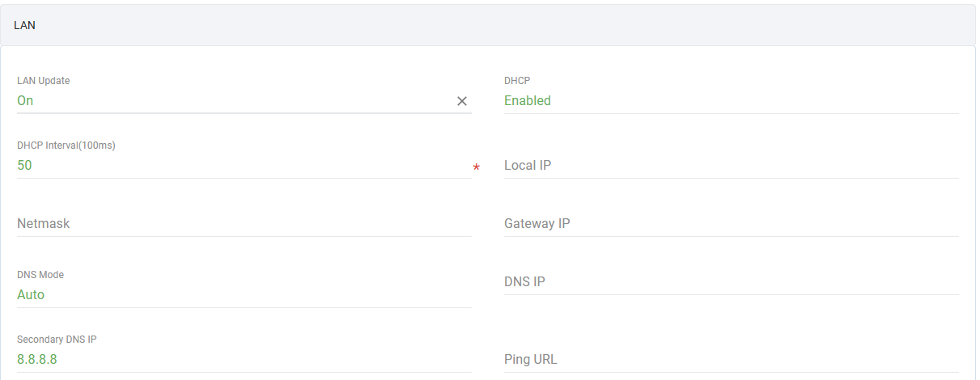Click the "DHCP Interval(100ms)" label text
Image resolution: width=980 pixels, height=380 pixels.
tap(66, 146)
